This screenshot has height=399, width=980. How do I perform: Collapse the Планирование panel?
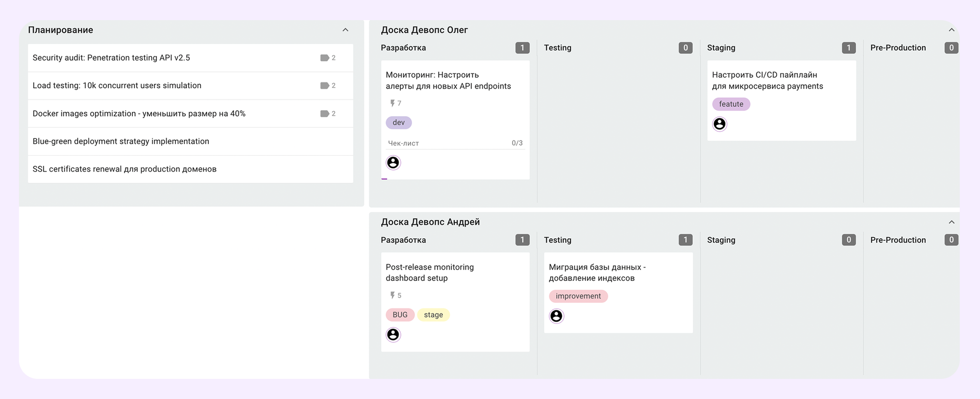pyautogui.click(x=345, y=30)
